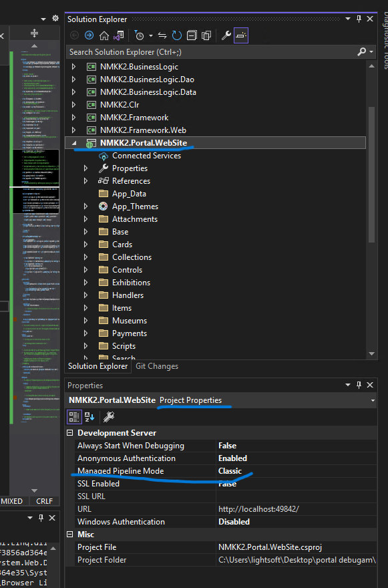
Task: Switch to the Git Changes tab
Action: [157, 366]
